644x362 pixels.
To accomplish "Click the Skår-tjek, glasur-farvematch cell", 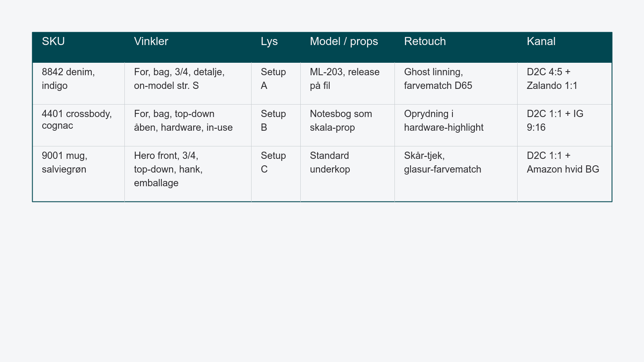I will tap(456, 174).
